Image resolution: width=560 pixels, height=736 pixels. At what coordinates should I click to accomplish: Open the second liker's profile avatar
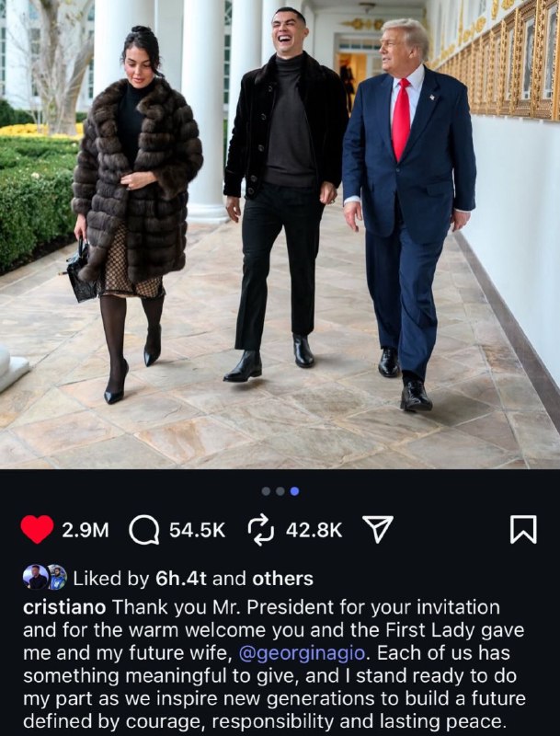[x=57, y=577]
